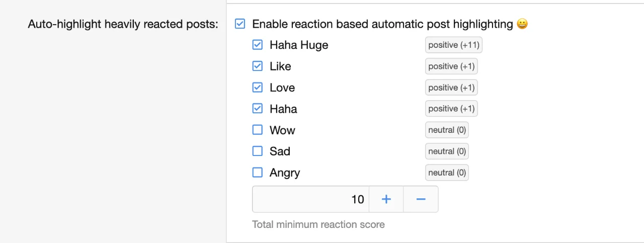Enable the Sad reaction checkbox
Screen dimensions: 644x243
[x=257, y=151]
